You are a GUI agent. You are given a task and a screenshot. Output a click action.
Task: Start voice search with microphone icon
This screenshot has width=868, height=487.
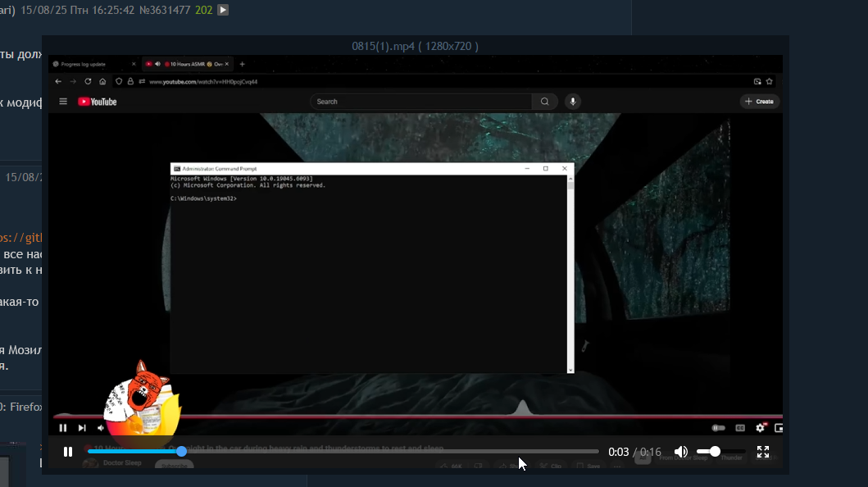point(573,102)
